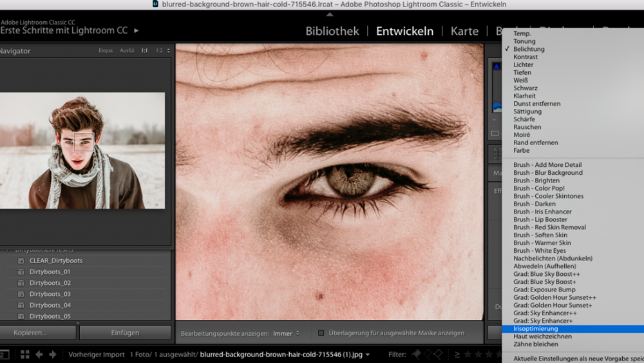Tick the Überlagerung für ausgewählte Maske checkbox
644x363 pixels.
pyautogui.click(x=321, y=333)
